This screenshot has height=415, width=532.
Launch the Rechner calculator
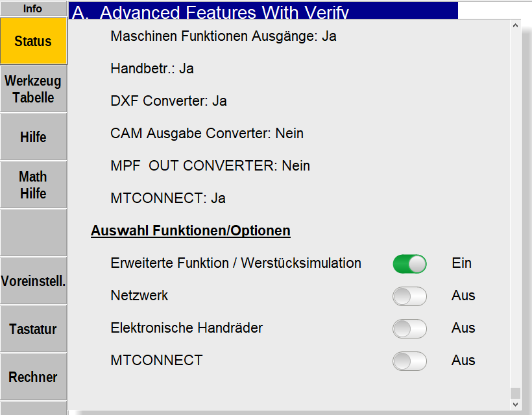pos(33,377)
